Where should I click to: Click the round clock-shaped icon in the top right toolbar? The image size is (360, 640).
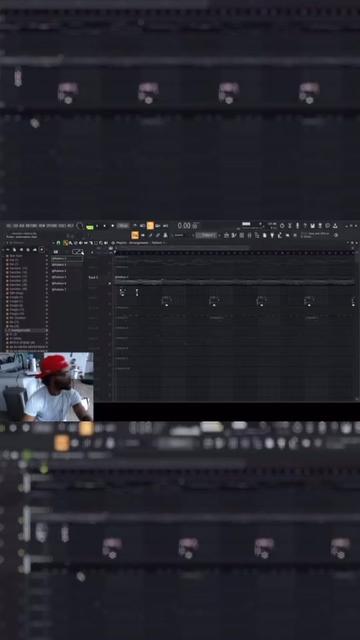282,226
